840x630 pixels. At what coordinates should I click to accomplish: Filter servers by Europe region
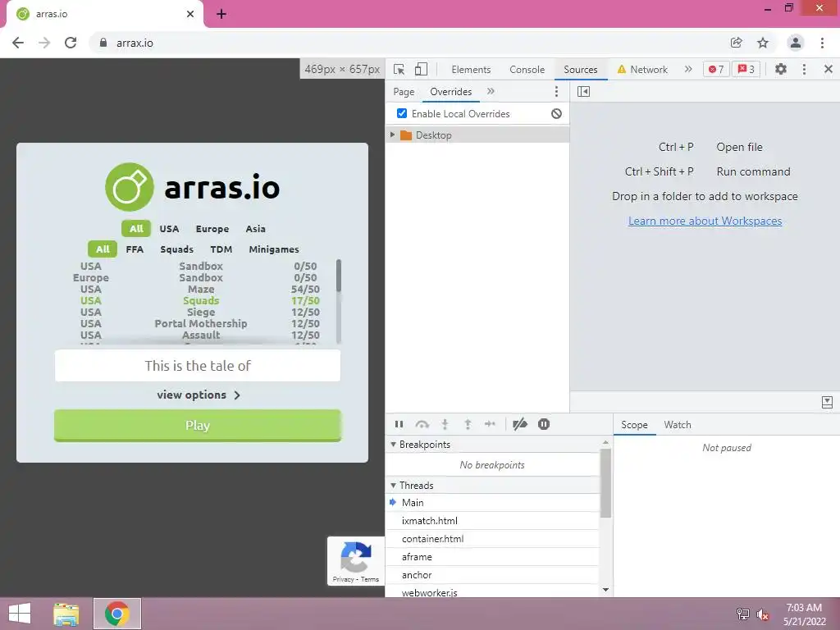[212, 229]
